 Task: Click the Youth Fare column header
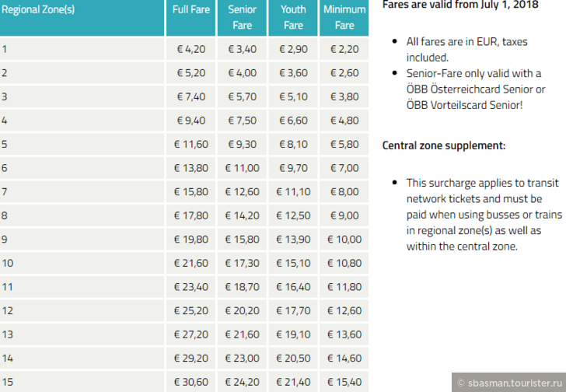(293, 18)
